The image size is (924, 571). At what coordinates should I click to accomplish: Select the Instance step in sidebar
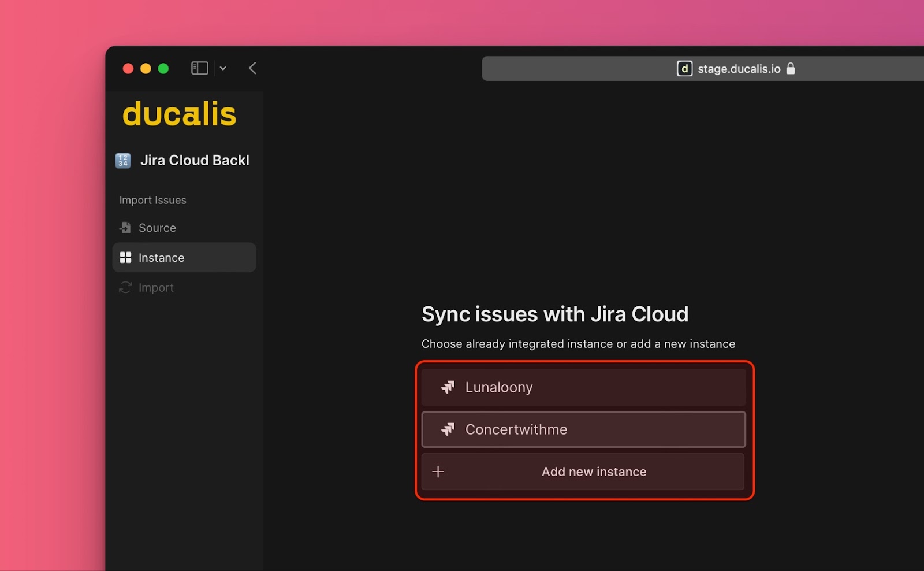click(184, 257)
